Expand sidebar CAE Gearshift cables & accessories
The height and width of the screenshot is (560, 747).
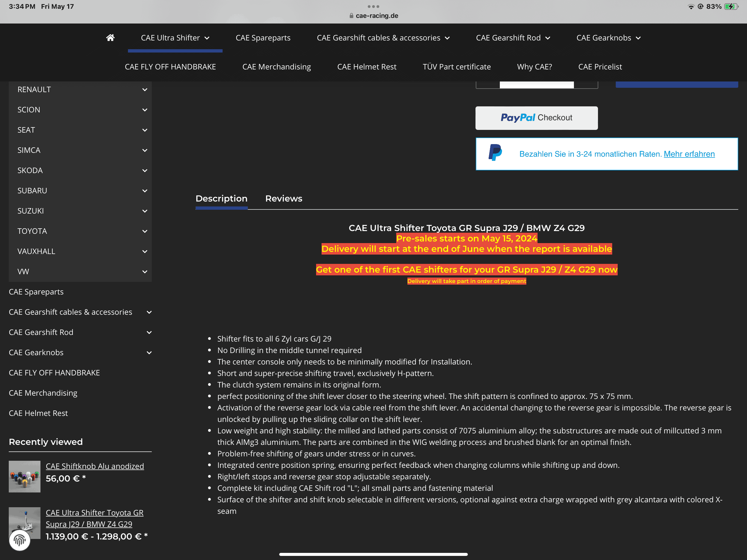tap(149, 312)
